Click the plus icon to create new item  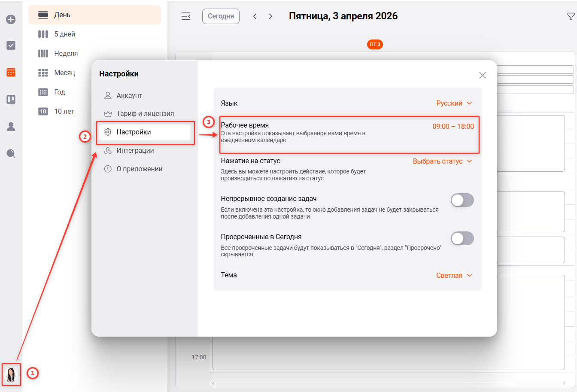(11, 19)
